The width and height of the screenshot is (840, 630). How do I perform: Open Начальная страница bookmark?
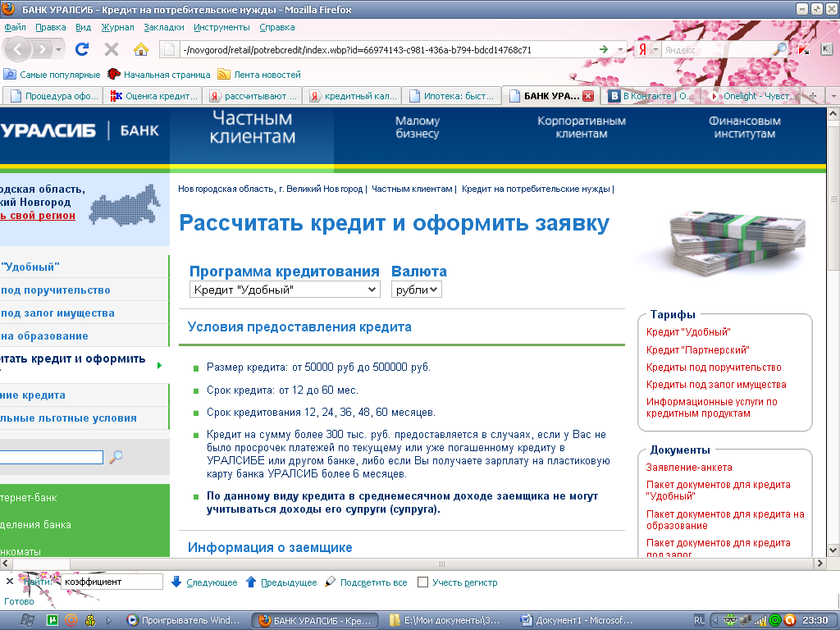[158, 75]
